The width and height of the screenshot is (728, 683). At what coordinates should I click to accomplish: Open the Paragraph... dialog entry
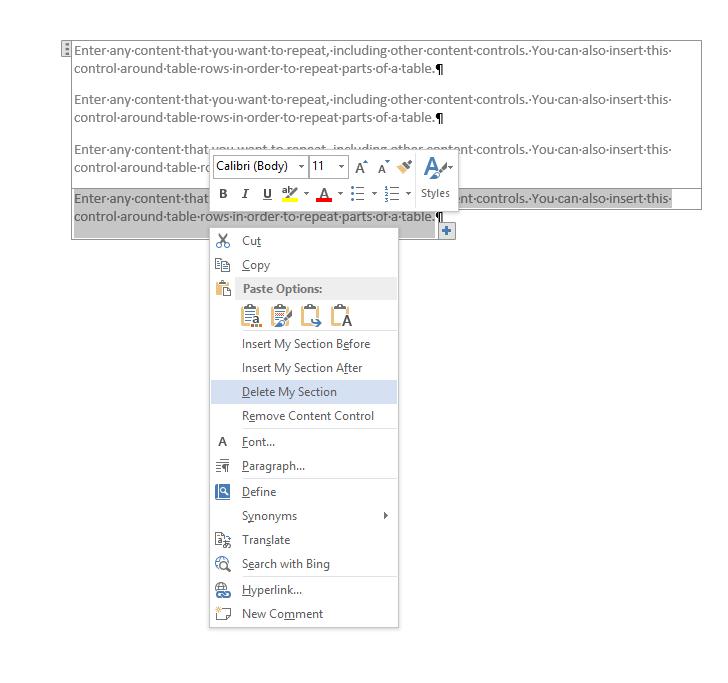(304, 466)
